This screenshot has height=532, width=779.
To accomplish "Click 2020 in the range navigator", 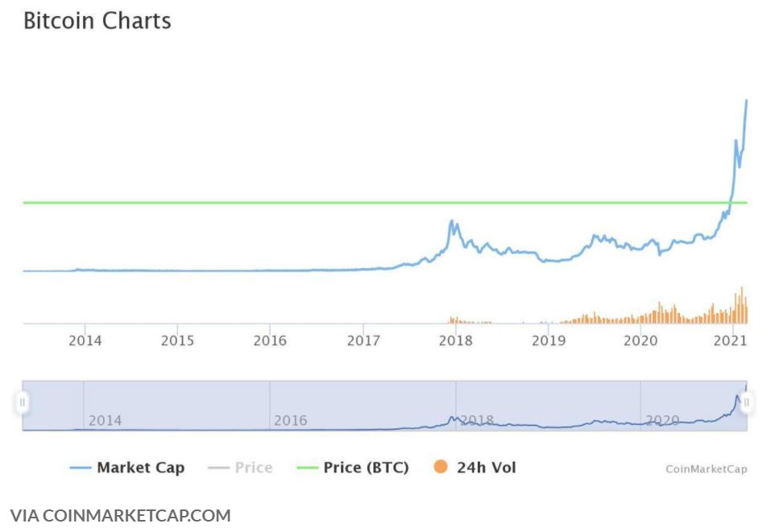I will click(662, 421).
